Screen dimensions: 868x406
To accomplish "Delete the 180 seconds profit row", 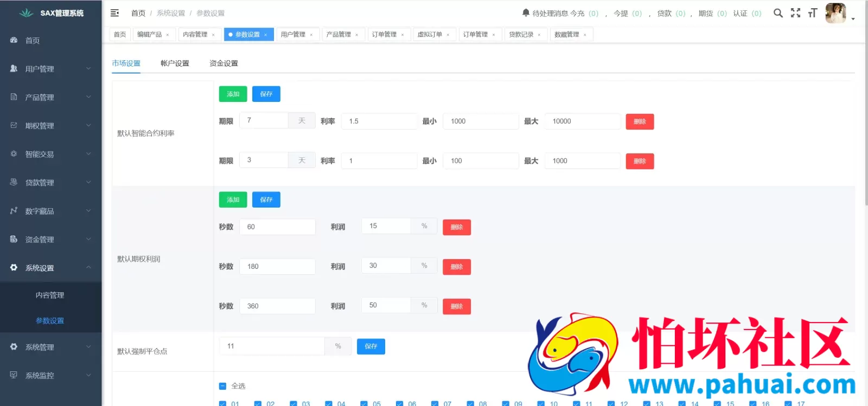I will tap(457, 267).
